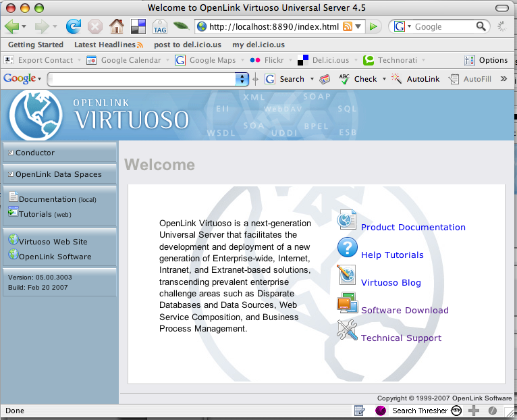Click the TAG toolbar icon
Image resolution: width=517 pixels, height=420 pixels.
pos(160,26)
